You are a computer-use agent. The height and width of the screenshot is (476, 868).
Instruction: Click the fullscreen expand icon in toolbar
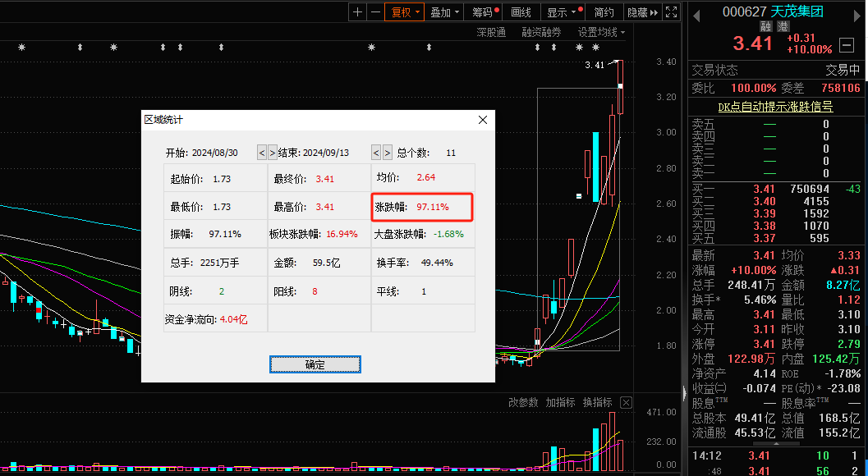[671, 12]
